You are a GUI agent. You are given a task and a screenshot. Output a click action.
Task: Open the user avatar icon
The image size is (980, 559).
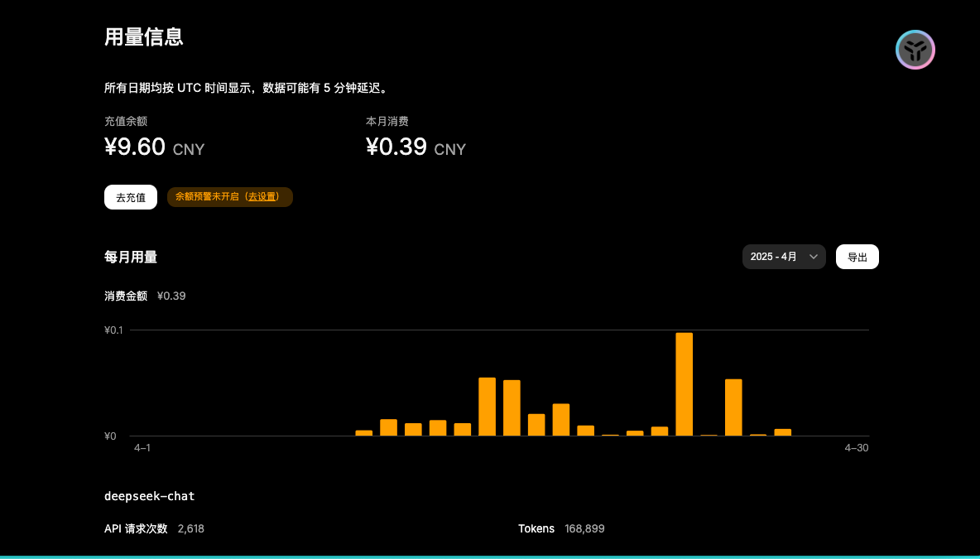tap(915, 50)
